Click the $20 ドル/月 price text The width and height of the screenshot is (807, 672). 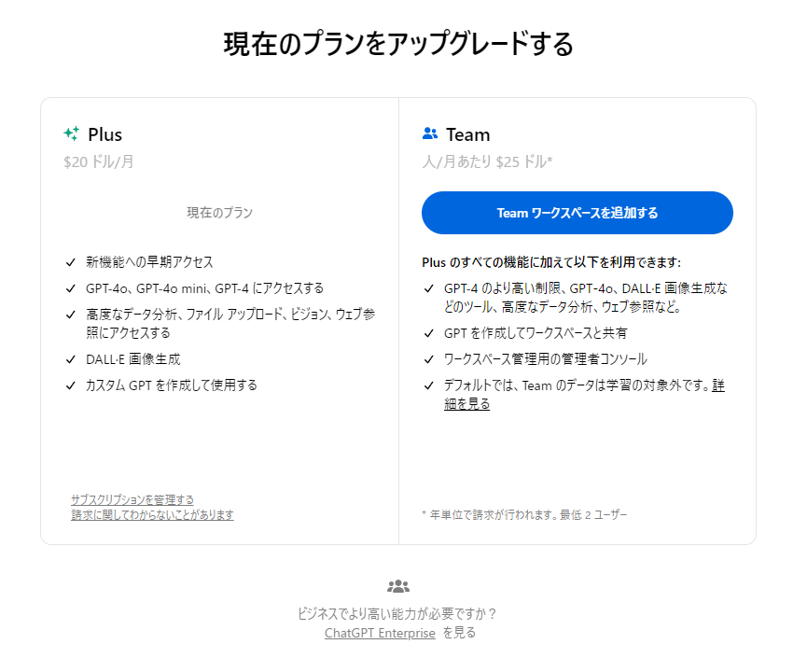[x=99, y=161]
